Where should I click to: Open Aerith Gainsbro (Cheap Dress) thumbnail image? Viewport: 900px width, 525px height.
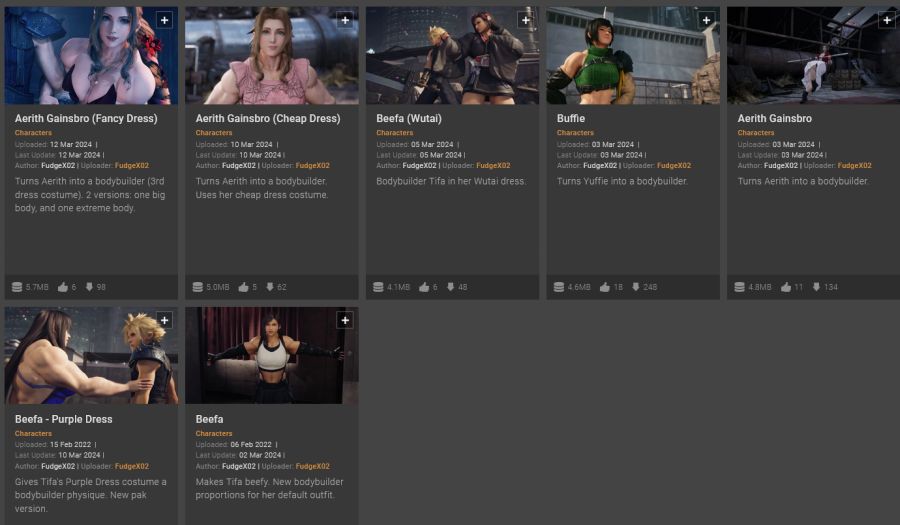click(272, 56)
